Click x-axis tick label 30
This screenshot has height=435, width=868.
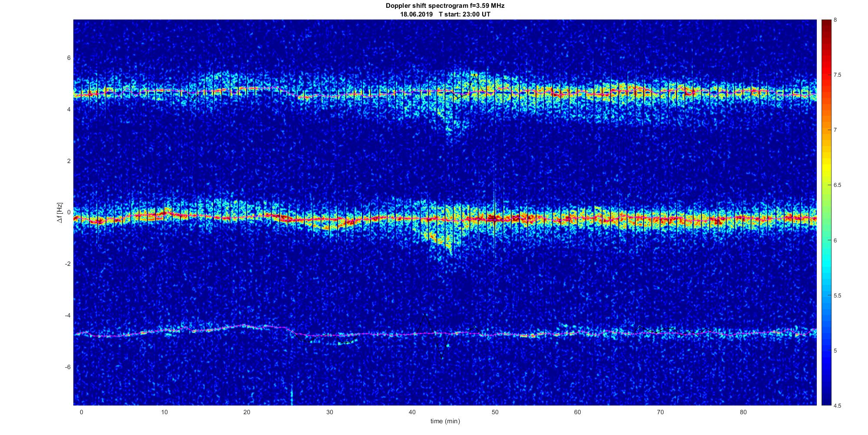tap(329, 412)
